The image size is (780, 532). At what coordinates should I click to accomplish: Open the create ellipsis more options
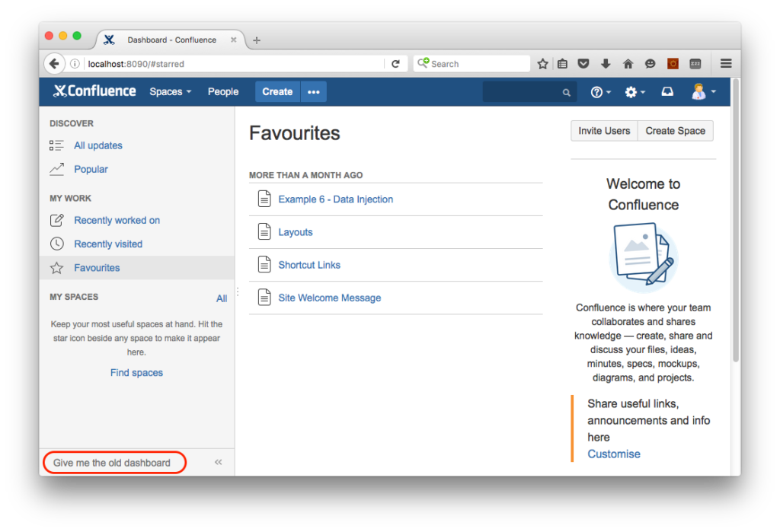[x=313, y=91]
